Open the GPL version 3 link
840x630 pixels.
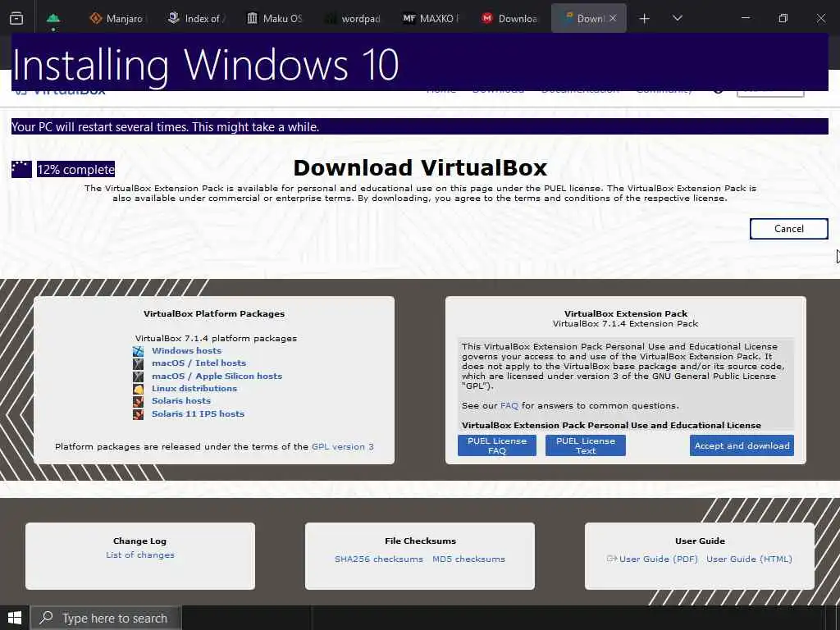(342, 447)
